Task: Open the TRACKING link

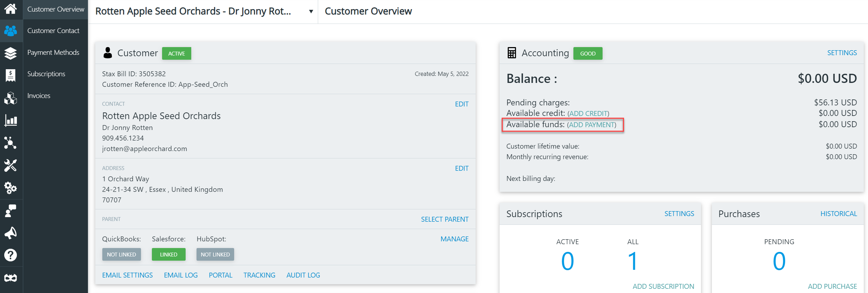Action: pyautogui.click(x=259, y=275)
